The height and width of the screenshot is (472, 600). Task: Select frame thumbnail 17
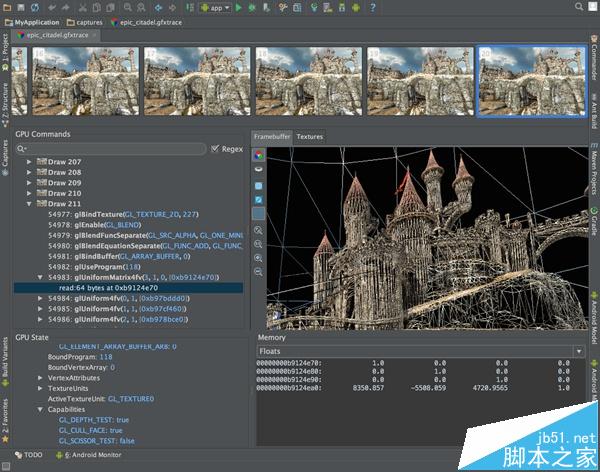click(197, 81)
